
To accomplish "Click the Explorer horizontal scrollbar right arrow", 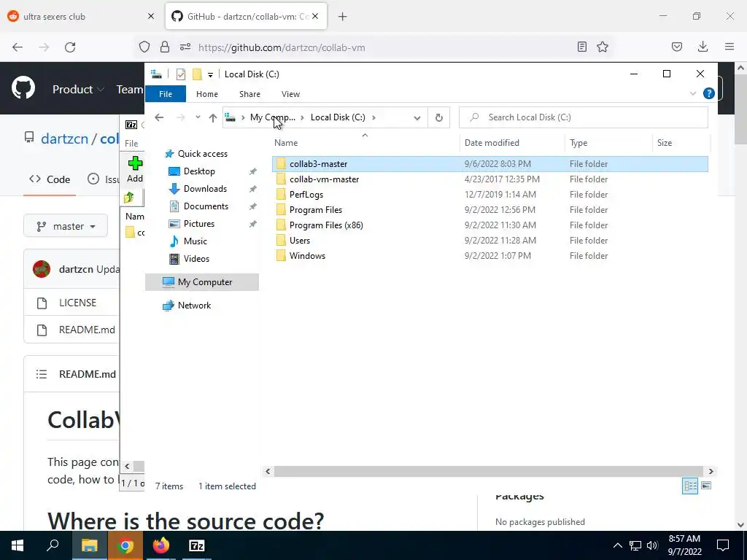I will pyautogui.click(x=711, y=472).
